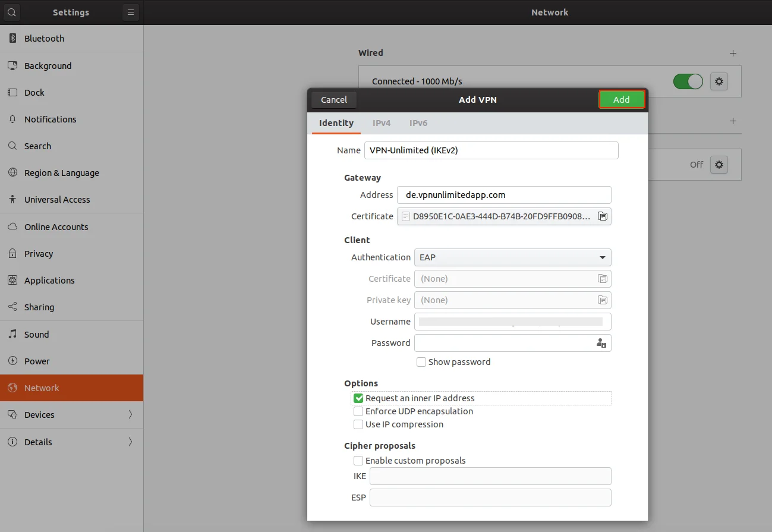Click the plus icon beside Wired
The image size is (772, 532).
coord(733,53)
